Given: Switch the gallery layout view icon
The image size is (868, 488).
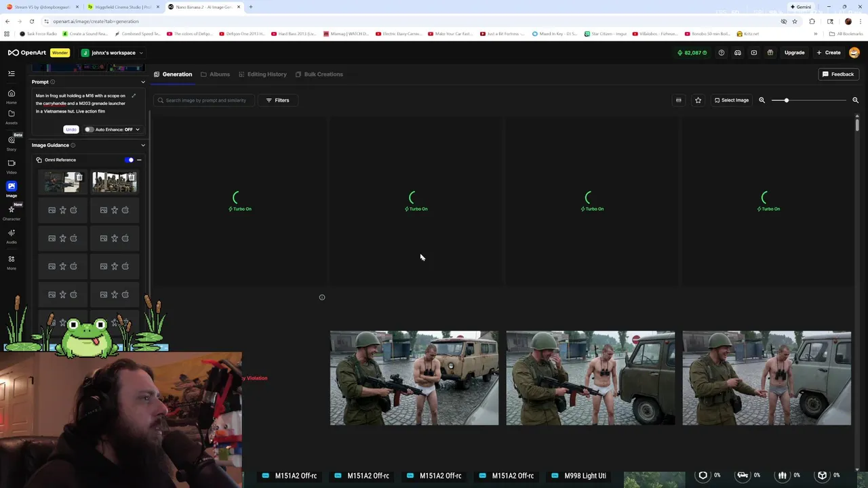Looking at the screenshot, I should tap(679, 100).
